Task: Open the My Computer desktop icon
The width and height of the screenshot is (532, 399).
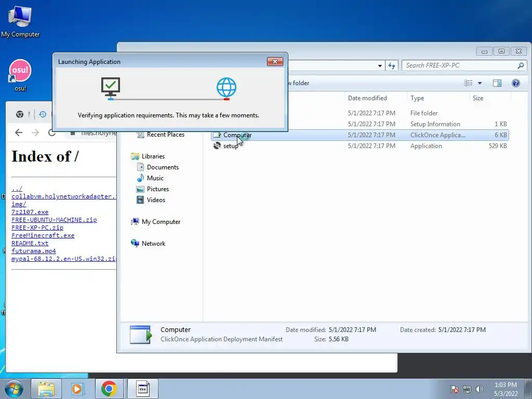Action: click(20, 20)
